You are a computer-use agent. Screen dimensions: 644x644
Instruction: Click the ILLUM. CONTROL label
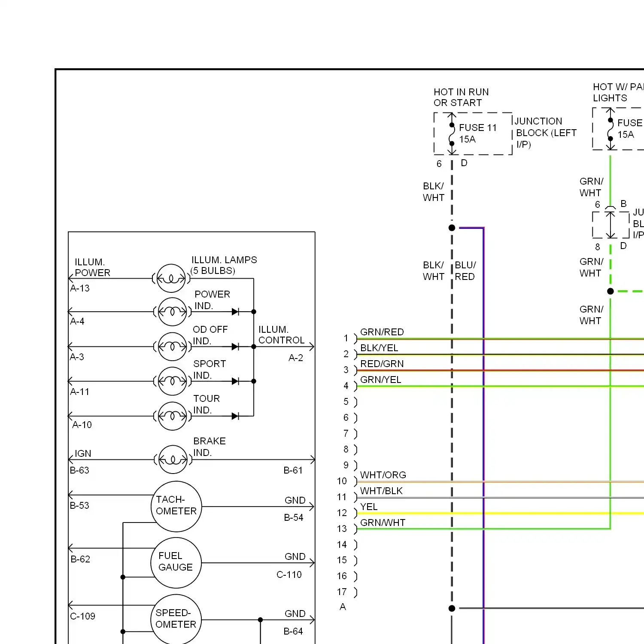[x=282, y=335]
